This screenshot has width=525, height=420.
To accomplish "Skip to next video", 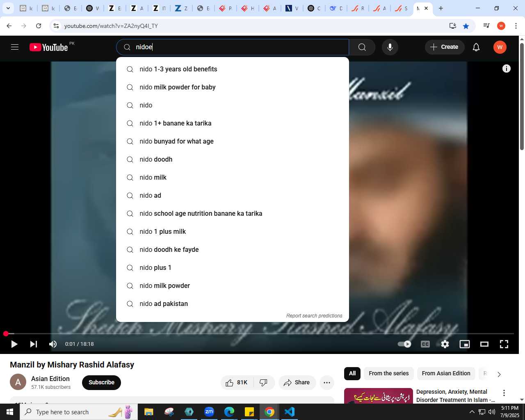I will [34, 344].
